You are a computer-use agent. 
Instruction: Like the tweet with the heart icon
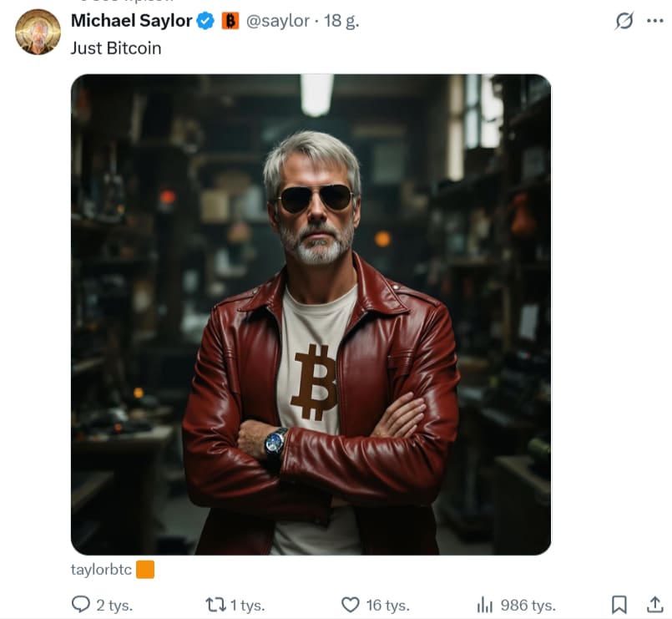tap(351, 604)
